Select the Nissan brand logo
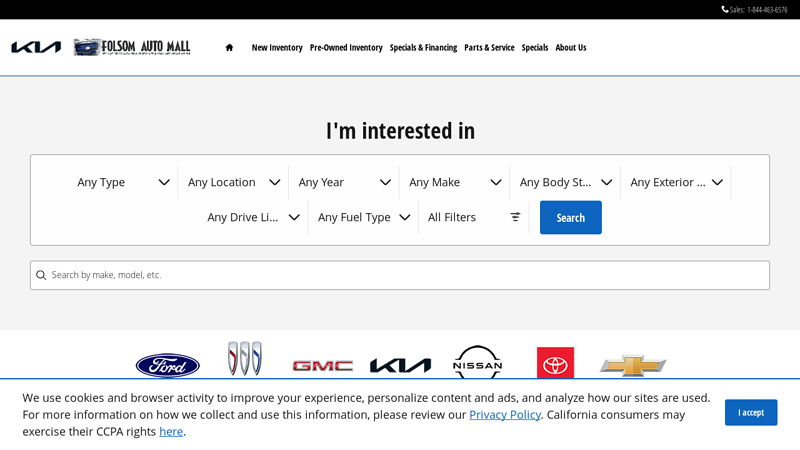 (x=478, y=362)
